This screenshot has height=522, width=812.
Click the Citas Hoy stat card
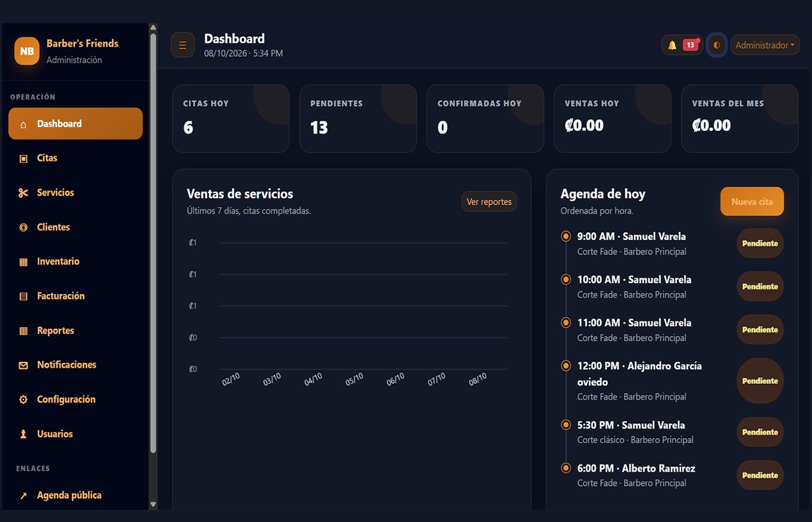[x=231, y=119]
